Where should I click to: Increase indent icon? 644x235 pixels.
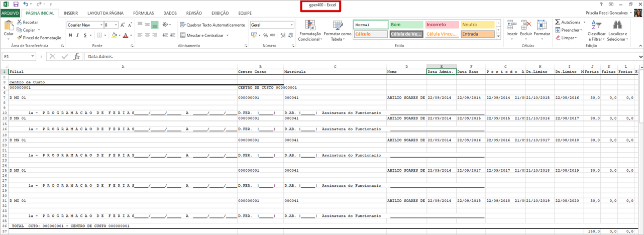[173, 35]
